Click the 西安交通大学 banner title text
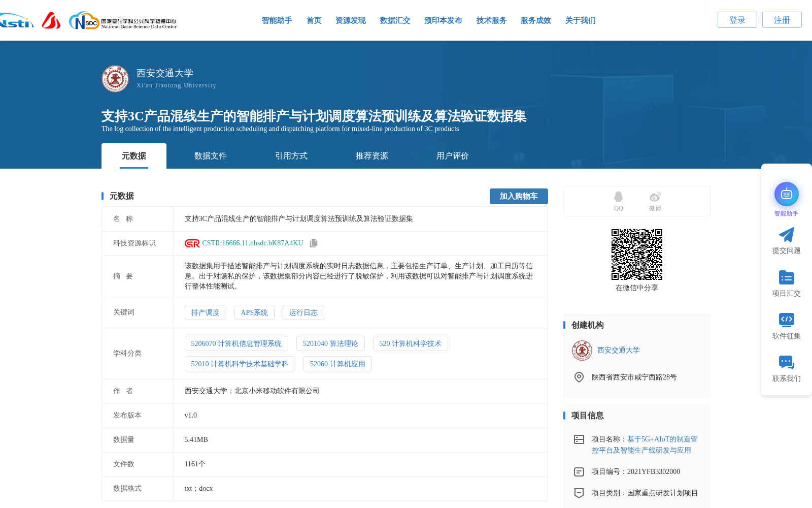 pyautogui.click(x=165, y=73)
